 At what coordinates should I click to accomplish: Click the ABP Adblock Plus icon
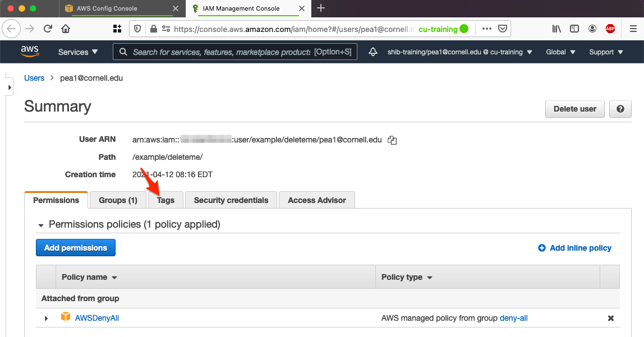tap(610, 29)
